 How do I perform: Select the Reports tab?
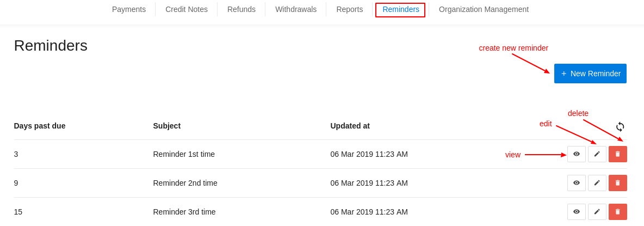(x=350, y=9)
